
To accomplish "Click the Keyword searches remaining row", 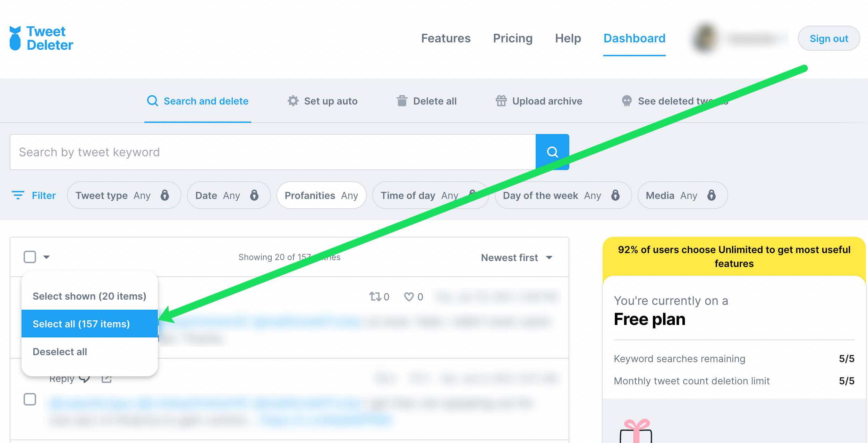I will pyautogui.click(x=734, y=359).
